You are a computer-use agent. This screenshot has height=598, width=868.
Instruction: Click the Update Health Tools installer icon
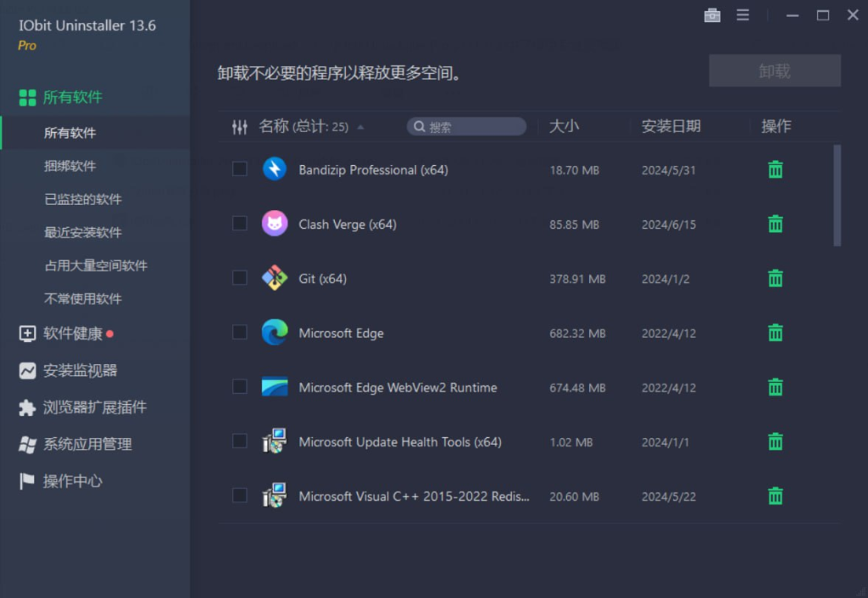coord(275,441)
